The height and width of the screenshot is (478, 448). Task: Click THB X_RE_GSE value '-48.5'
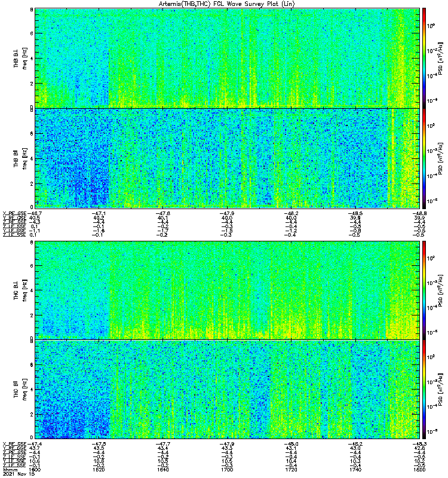(x=355, y=213)
